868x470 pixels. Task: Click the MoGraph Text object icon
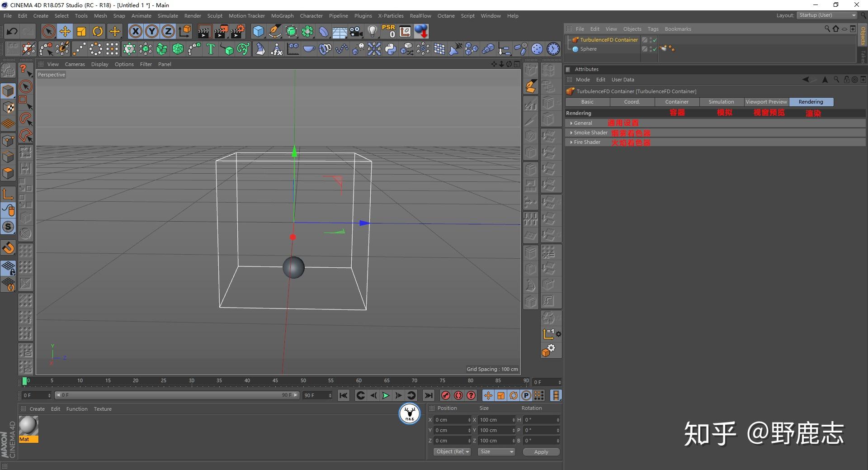210,49
